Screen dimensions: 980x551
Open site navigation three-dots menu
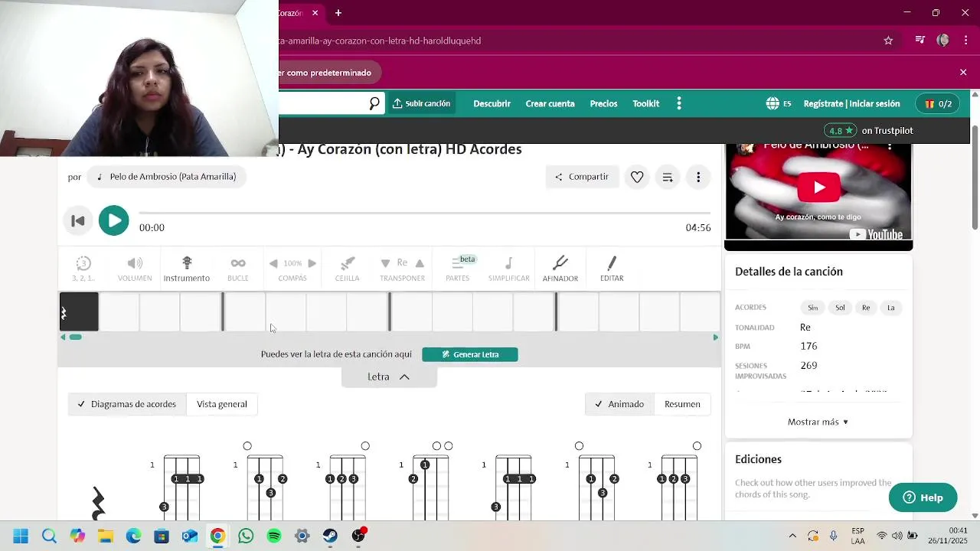pos(679,103)
